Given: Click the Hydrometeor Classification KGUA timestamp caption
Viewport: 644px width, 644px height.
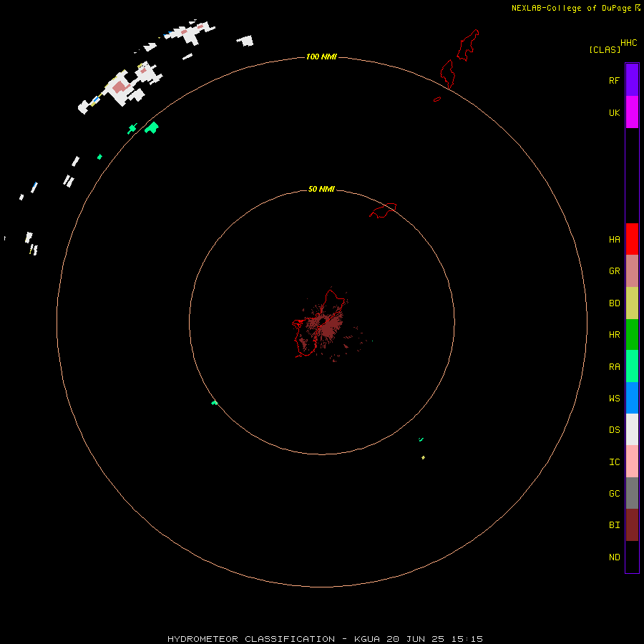Looking at the screenshot, I should 325,639.
